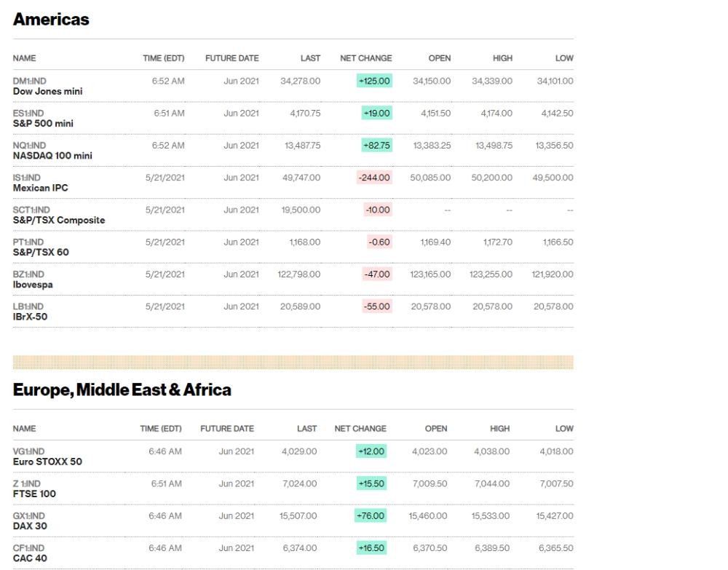Open the Ibovespa link
Viewport: 728px width, 570px height.
[33, 285]
